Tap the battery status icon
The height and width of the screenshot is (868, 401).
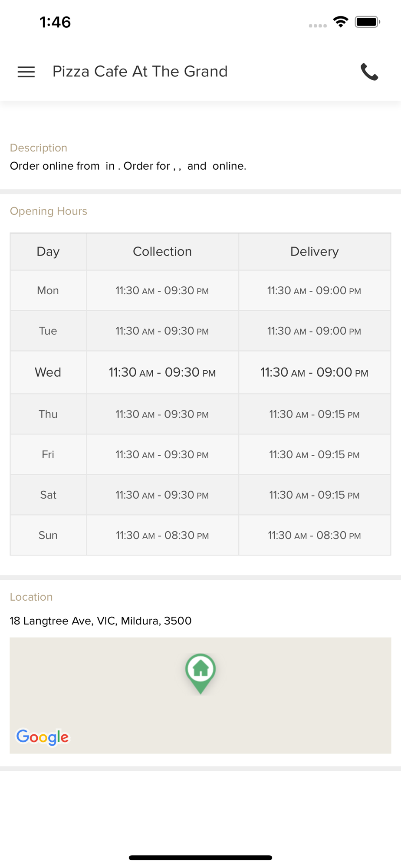(x=368, y=22)
